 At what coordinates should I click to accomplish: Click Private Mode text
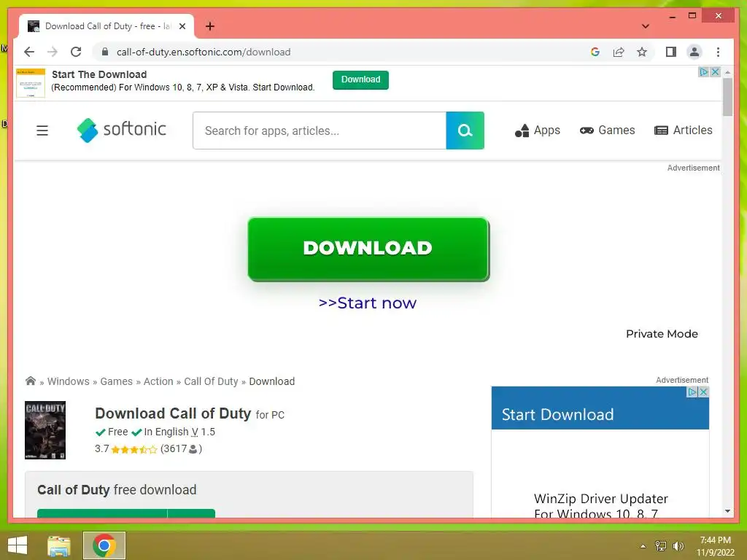tap(662, 334)
